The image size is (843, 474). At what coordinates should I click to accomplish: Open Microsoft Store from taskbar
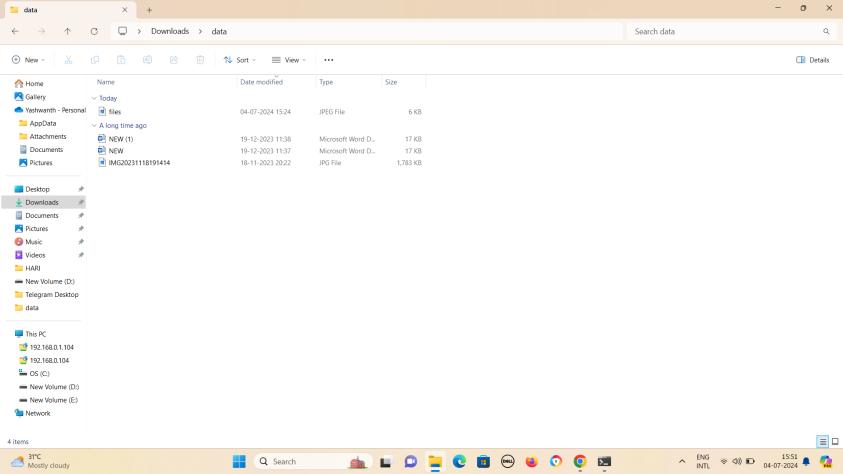click(483, 461)
